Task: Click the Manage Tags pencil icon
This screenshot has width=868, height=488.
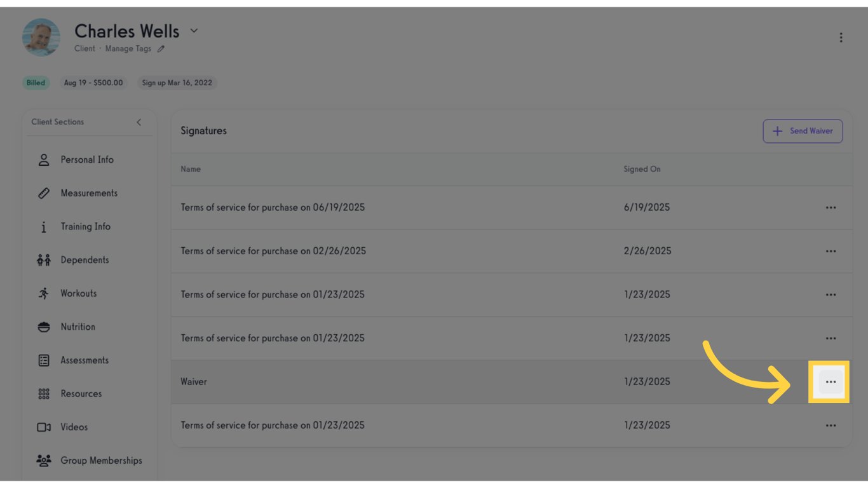Action: tap(161, 48)
